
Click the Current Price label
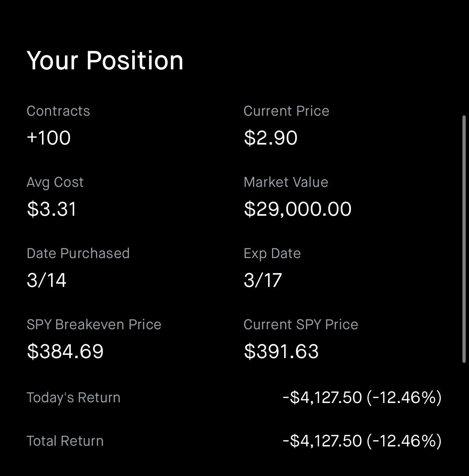click(x=286, y=111)
